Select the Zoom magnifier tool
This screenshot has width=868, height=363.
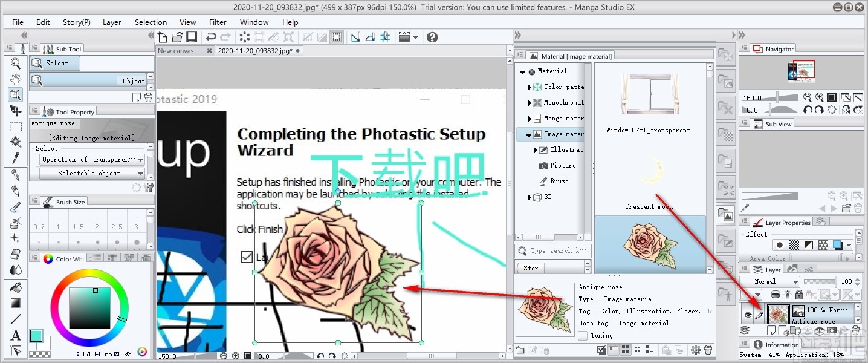16,64
